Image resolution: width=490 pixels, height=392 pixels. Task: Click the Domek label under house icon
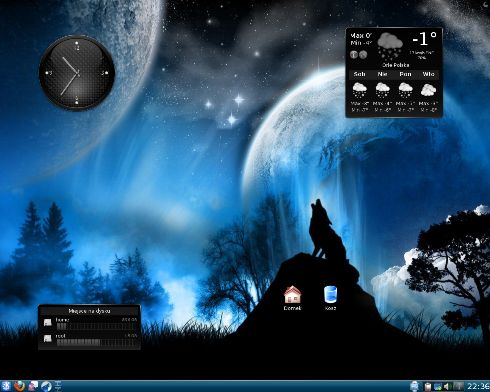292,308
